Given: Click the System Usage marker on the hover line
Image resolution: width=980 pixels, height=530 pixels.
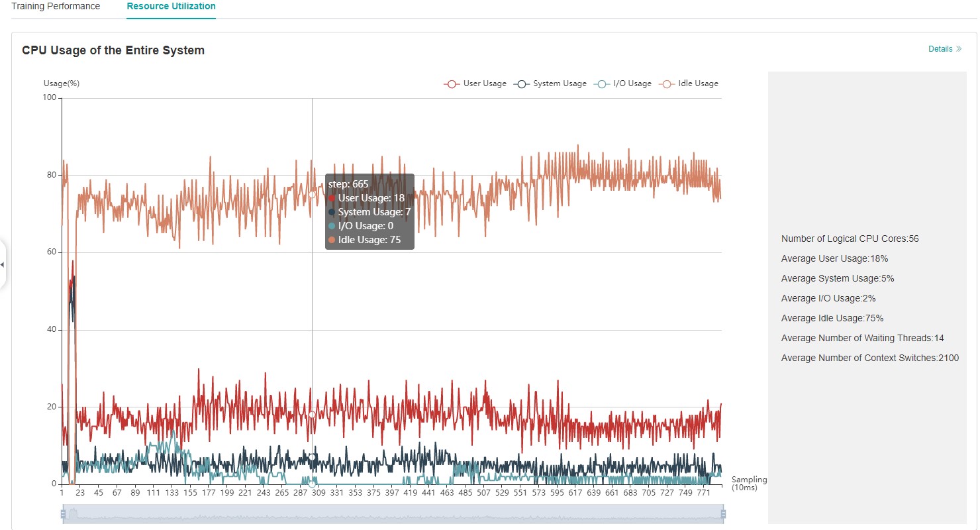Looking at the screenshot, I should tap(312, 457).
